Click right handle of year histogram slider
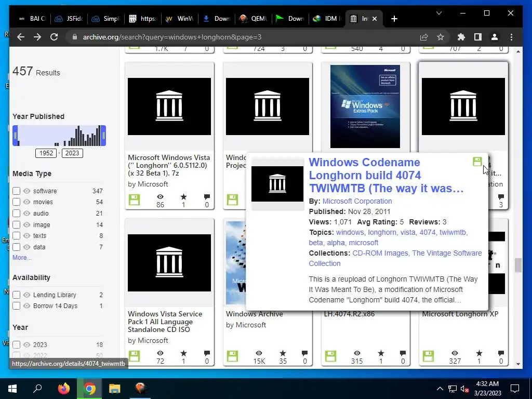Image resolution: width=532 pixels, height=399 pixels. pos(103,136)
